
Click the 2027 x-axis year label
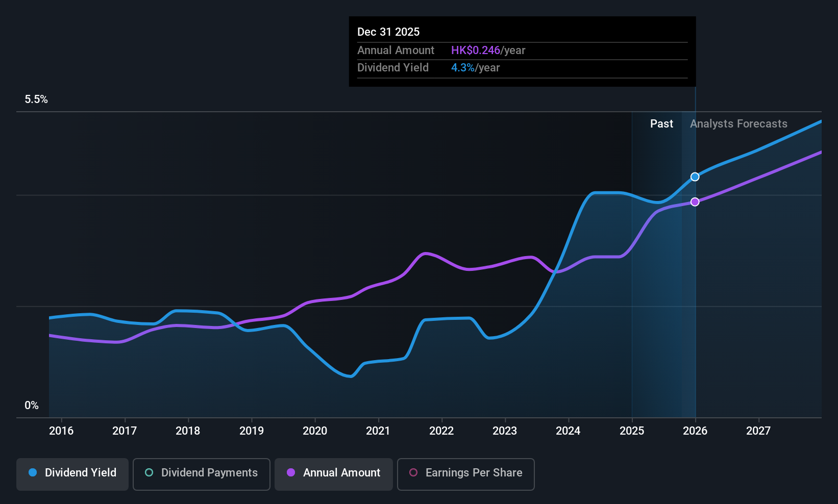(758, 431)
